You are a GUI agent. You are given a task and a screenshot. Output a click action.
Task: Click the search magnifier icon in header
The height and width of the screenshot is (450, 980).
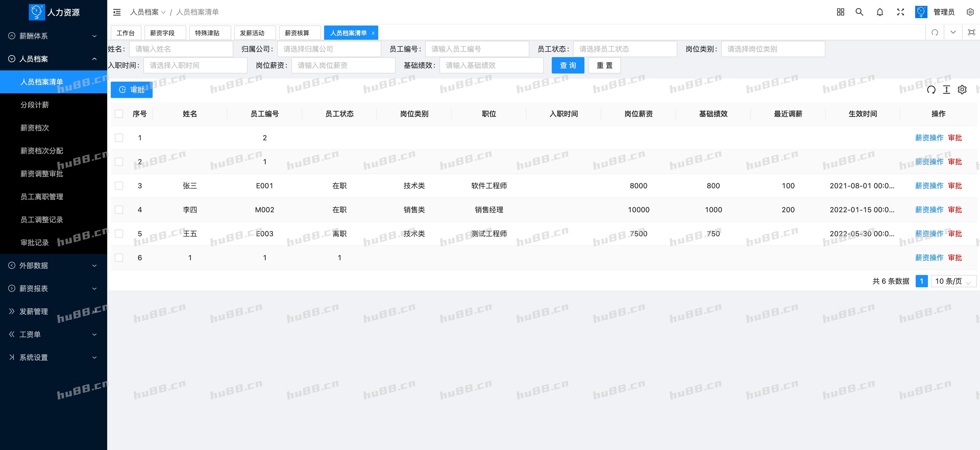pos(859,12)
